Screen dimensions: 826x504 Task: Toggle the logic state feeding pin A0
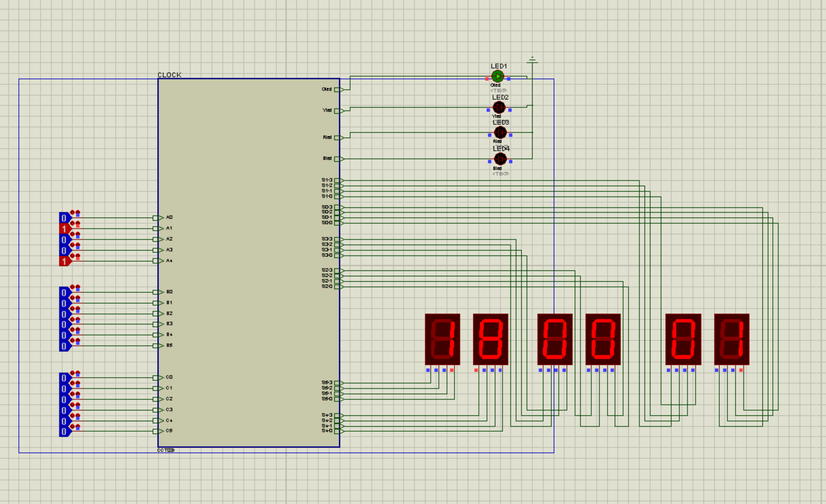[65, 218]
